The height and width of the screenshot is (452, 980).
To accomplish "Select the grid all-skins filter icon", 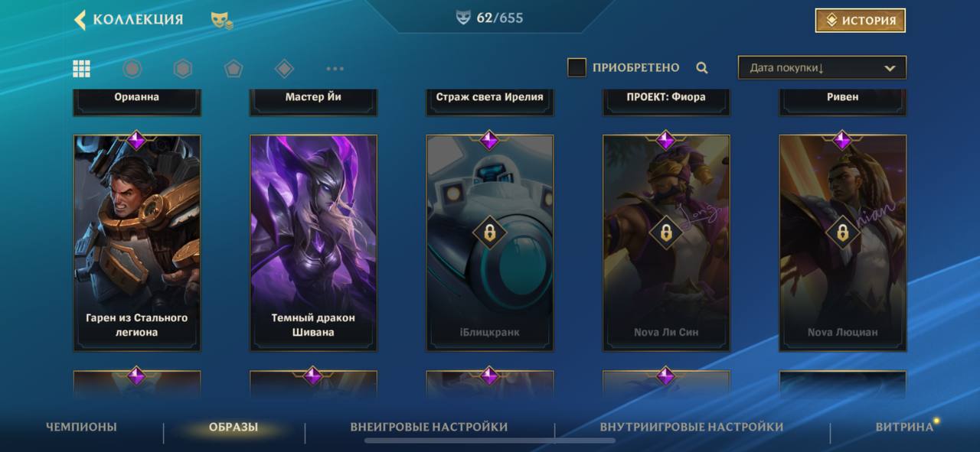I will pyautogui.click(x=82, y=69).
